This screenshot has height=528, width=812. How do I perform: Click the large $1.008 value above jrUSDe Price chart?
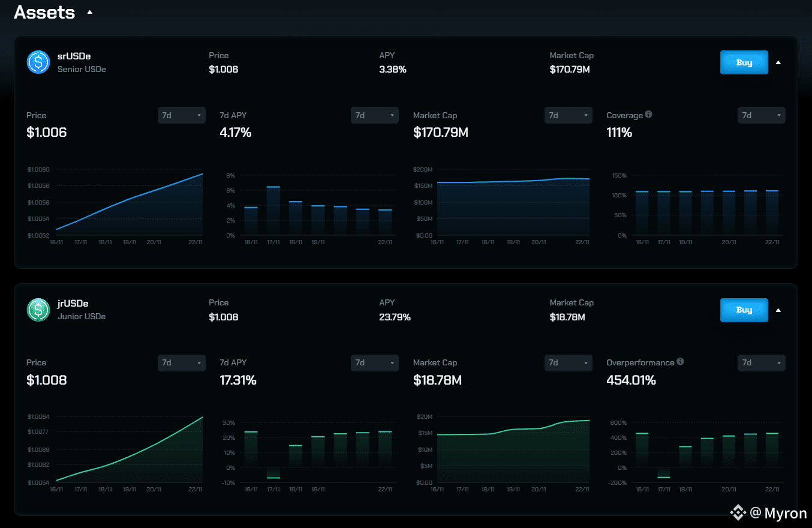point(47,380)
